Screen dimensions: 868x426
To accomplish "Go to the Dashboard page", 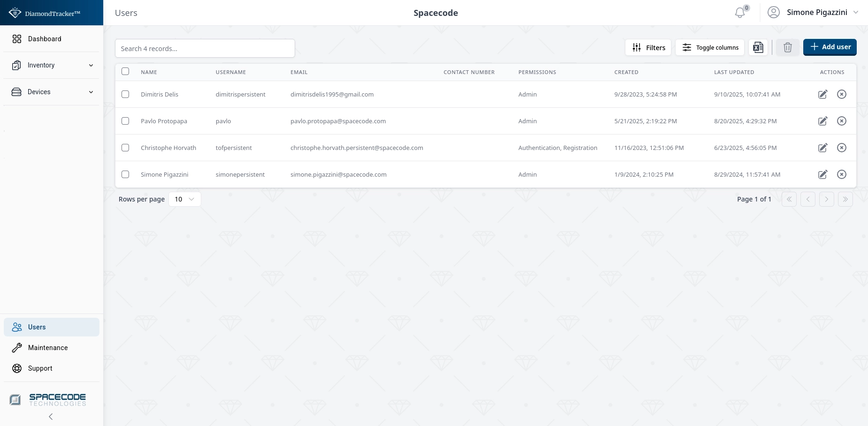I will pyautogui.click(x=45, y=39).
